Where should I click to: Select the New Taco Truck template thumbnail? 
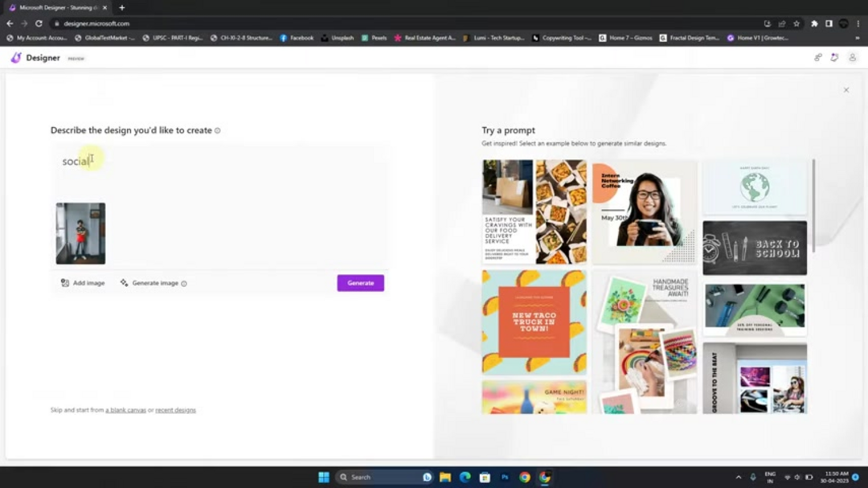pos(534,322)
